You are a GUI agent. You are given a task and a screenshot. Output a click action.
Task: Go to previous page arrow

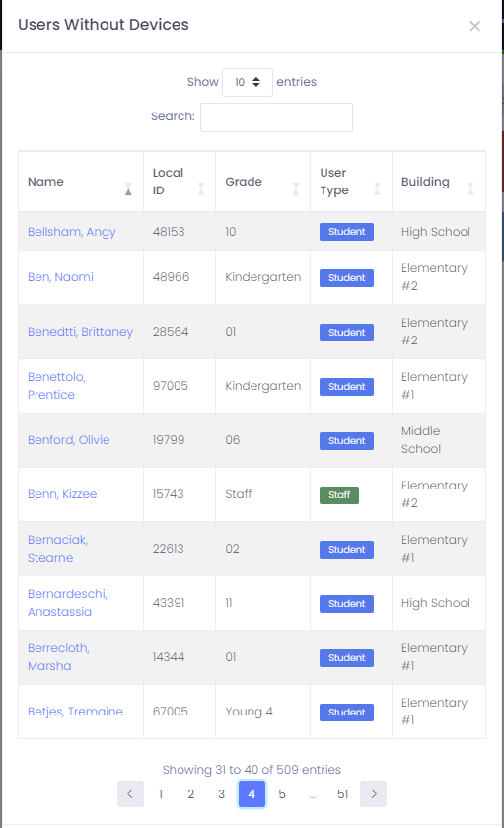pyautogui.click(x=130, y=793)
